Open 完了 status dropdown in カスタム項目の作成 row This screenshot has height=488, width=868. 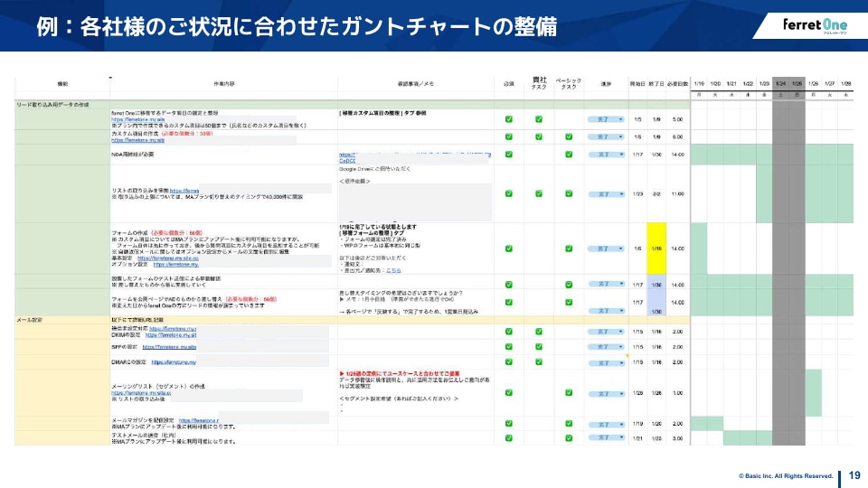pos(606,136)
